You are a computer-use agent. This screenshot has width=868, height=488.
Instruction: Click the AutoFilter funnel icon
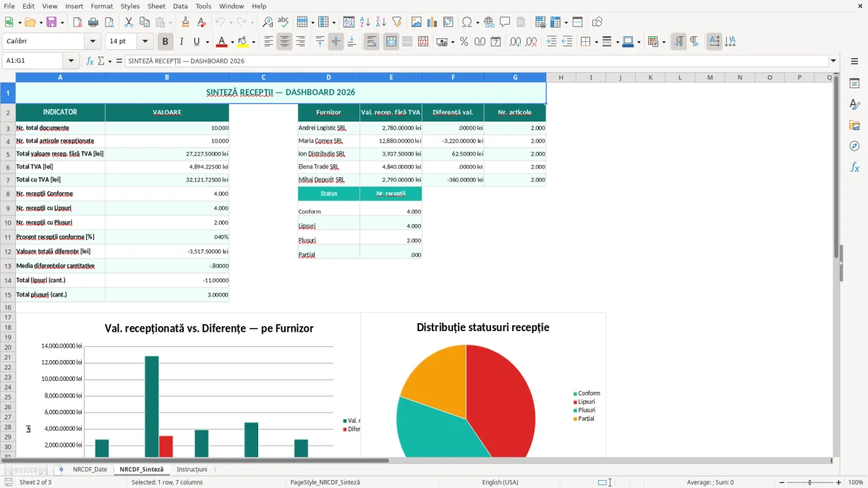(x=397, y=22)
